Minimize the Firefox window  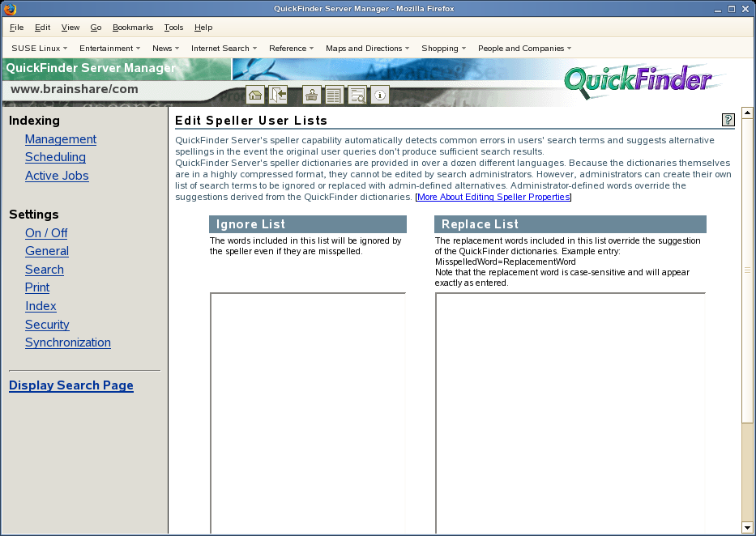click(x=718, y=9)
